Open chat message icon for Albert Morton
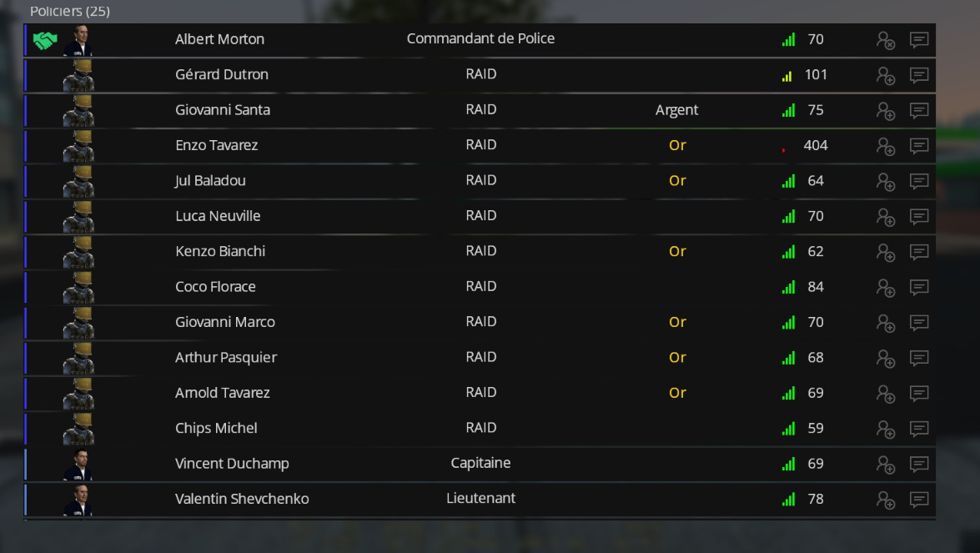 pos(919,40)
